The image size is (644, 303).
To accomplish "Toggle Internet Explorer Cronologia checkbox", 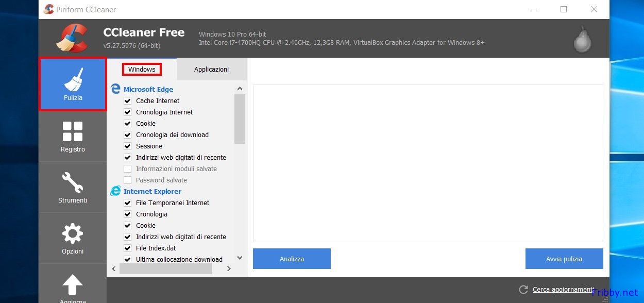I will [127, 214].
